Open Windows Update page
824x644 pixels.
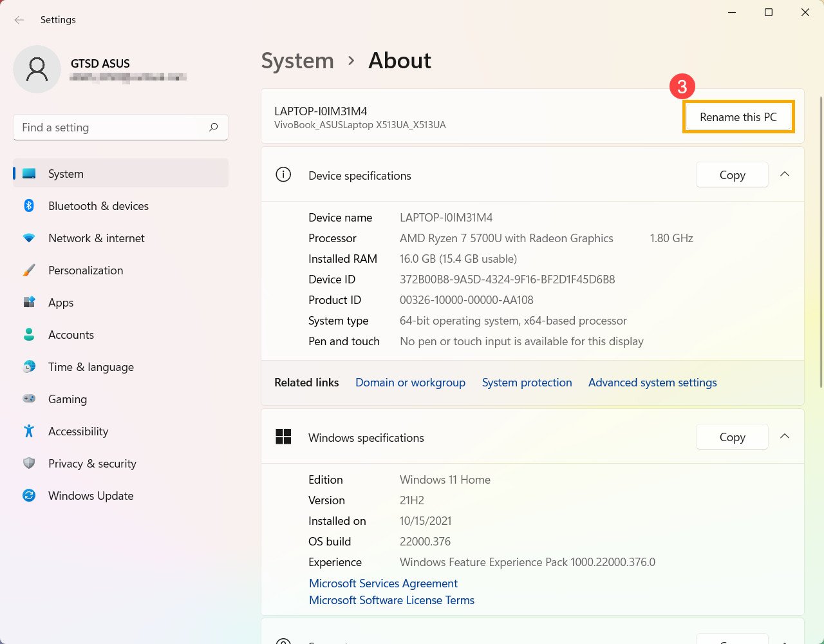click(121, 496)
